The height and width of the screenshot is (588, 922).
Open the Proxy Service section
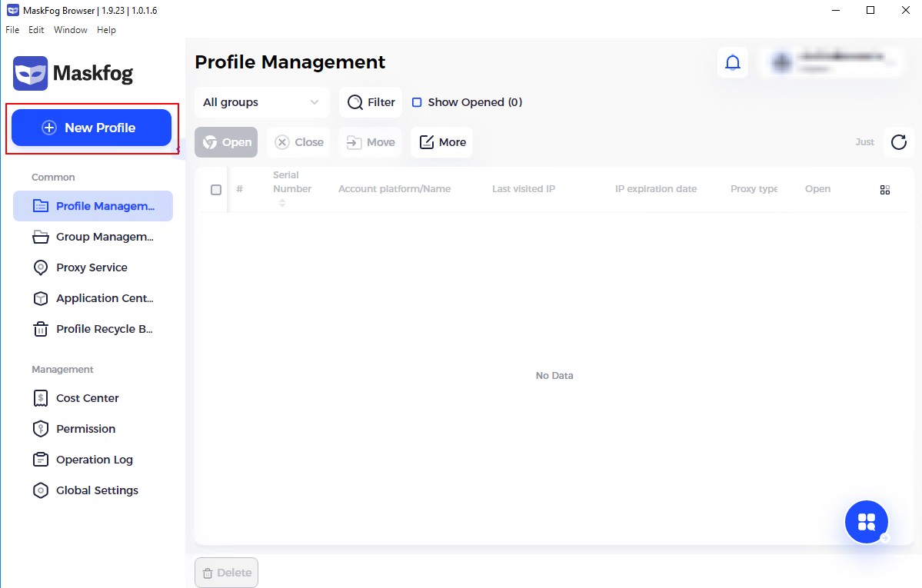(93, 267)
